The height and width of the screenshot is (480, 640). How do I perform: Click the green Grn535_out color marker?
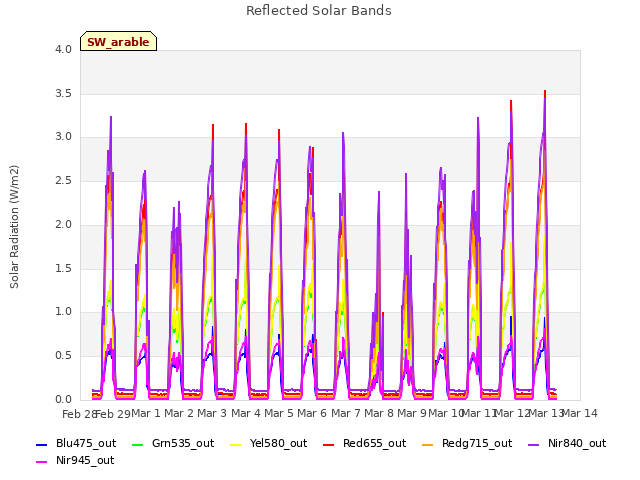138,444
